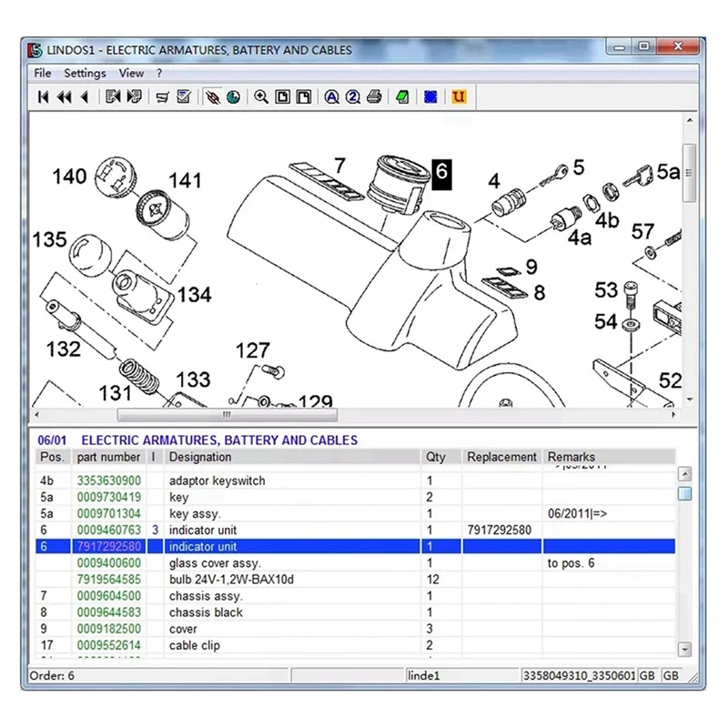728x728 pixels.
Task: Click the circled A search icon
Action: coord(331,97)
